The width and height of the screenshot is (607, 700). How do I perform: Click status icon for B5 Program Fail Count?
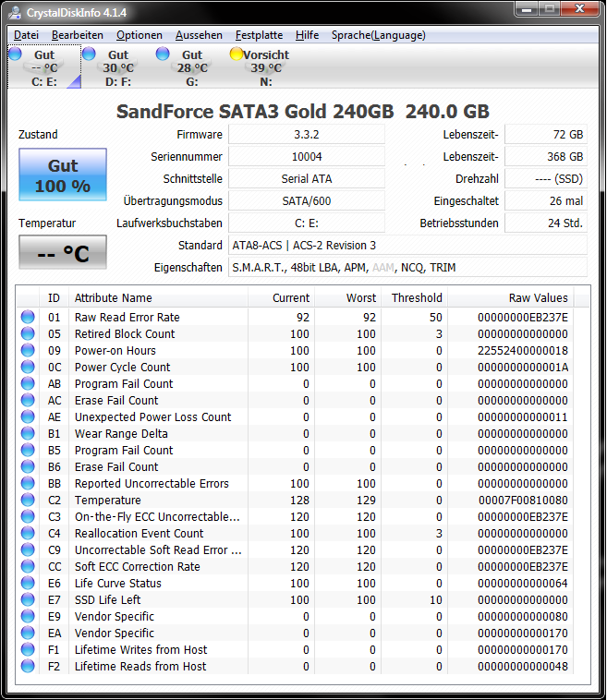(x=28, y=450)
